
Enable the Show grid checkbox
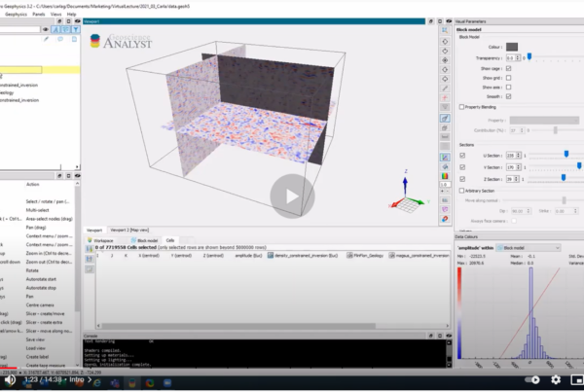click(x=510, y=79)
